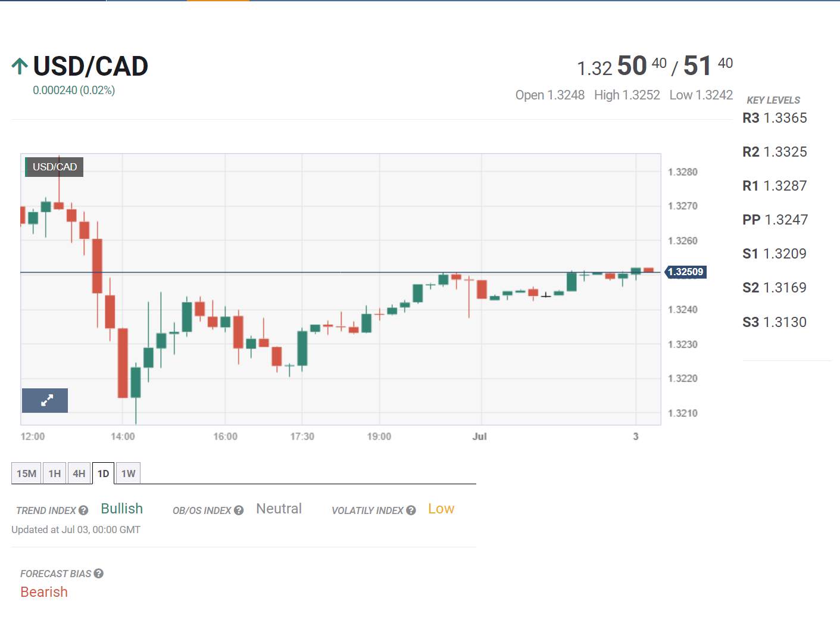The width and height of the screenshot is (840, 626).
Task: Click the 0.000240 (0.02%) change value
Action: 74,90
